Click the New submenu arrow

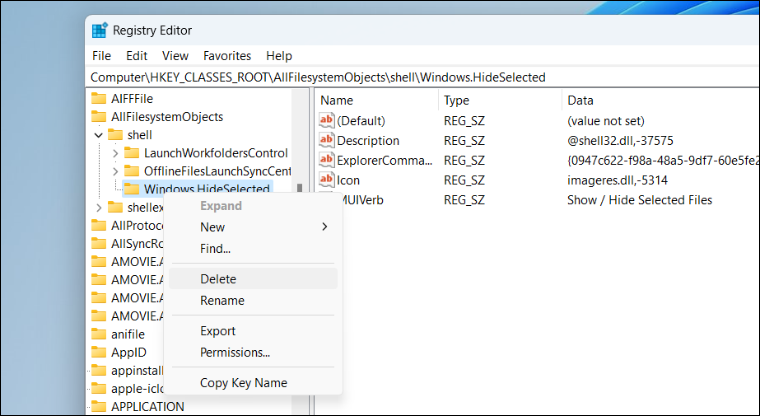pyautogui.click(x=325, y=227)
